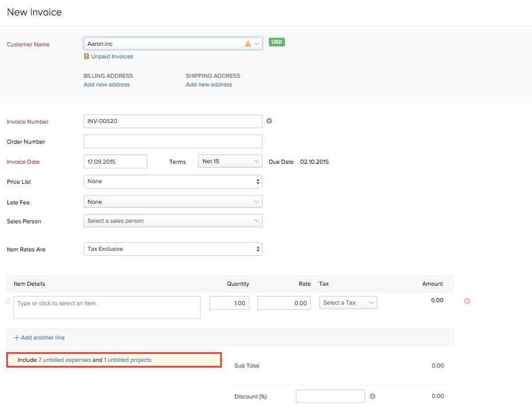This screenshot has width=532, height=414.
Task: Click the drag handle beside item row
Action: [8, 301]
